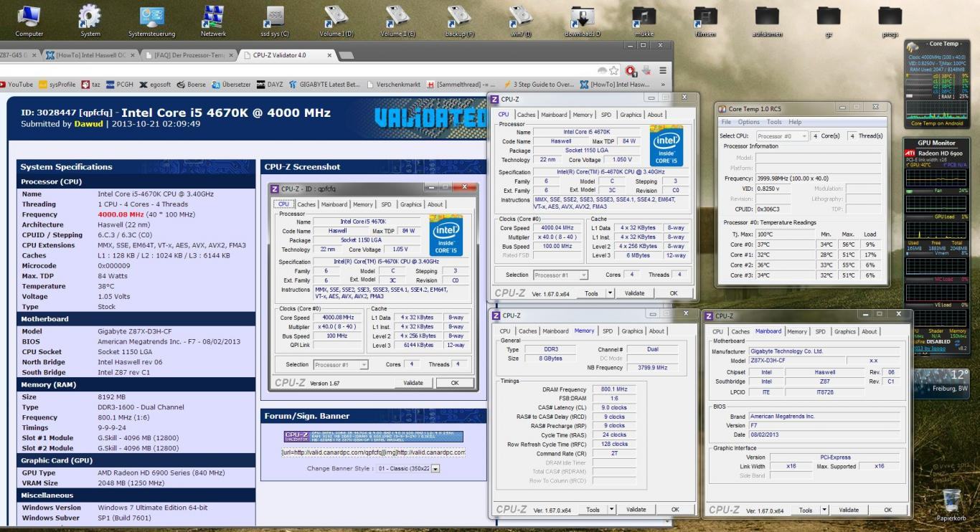
Task: Open the Volume.II (E) drive icon
Action: tap(397, 19)
